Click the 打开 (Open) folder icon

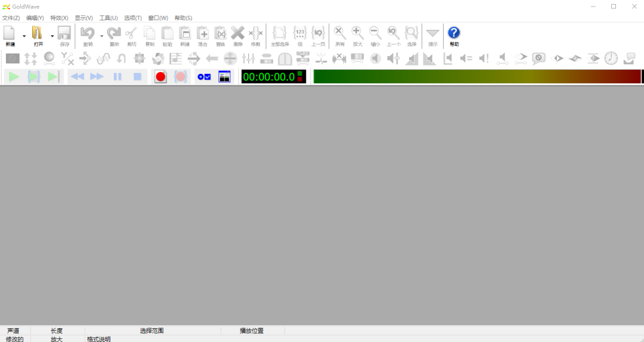point(38,33)
